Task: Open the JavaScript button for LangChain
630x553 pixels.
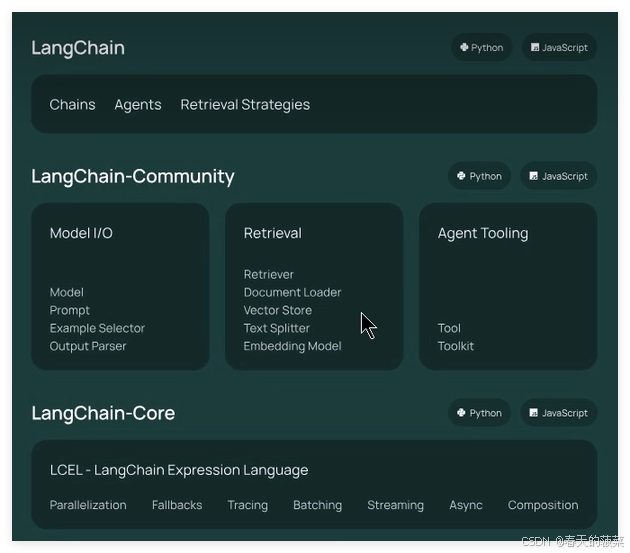Action: tap(559, 47)
